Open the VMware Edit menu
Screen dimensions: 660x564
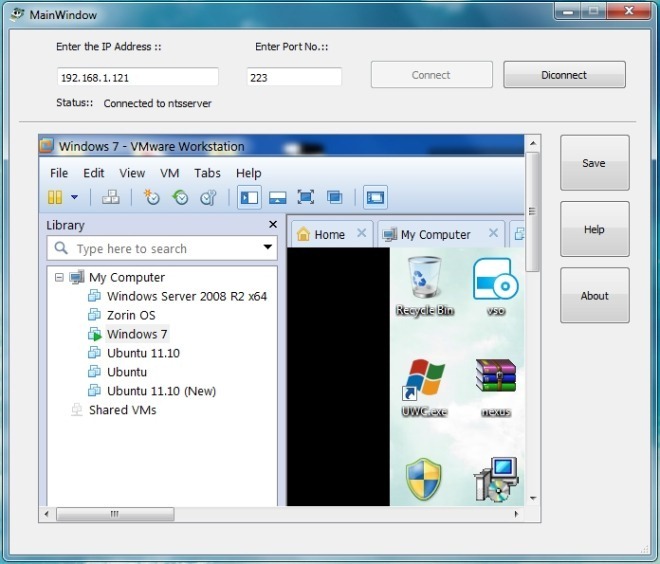click(x=93, y=173)
